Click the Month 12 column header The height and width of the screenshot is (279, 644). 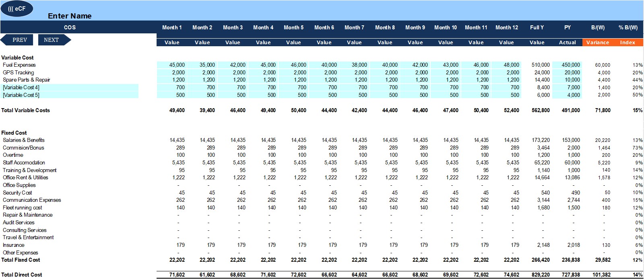[506, 27]
